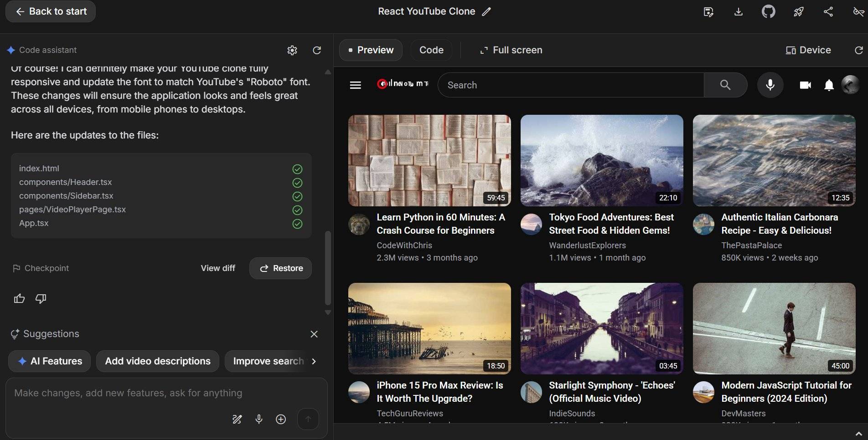Open the Learn Python video thumbnail

(x=429, y=160)
